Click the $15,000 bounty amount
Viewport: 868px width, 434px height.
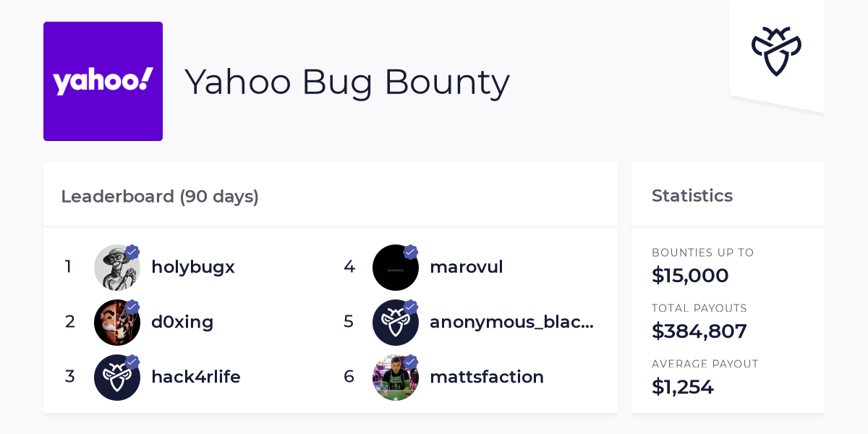coord(690,276)
